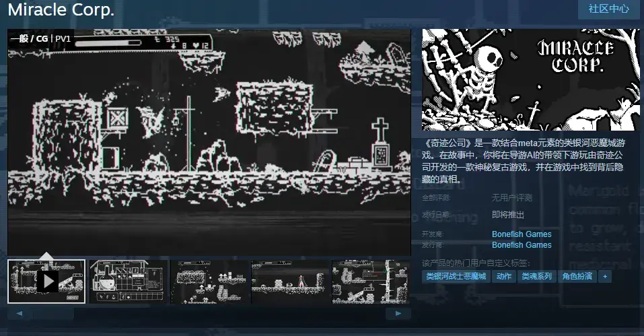Click the 一般 / CG | PV1 video label
644x336 pixels.
pos(40,38)
